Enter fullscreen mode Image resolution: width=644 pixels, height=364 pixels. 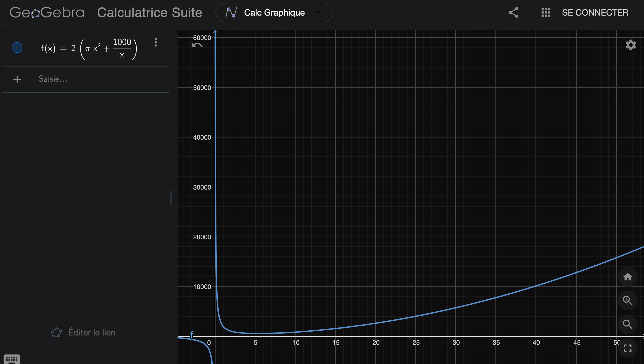[x=627, y=348]
